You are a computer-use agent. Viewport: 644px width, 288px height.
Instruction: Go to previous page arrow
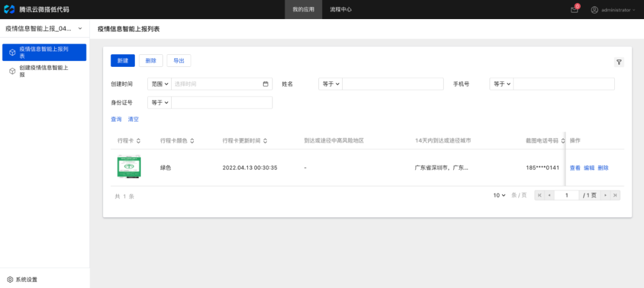click(x=549, y=196)
